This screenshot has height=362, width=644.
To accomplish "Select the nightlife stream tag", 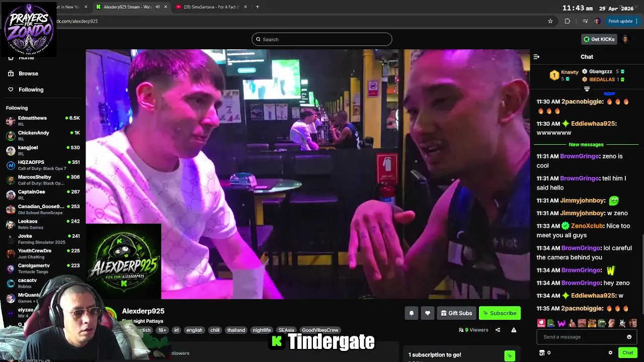I will [262, 330].
